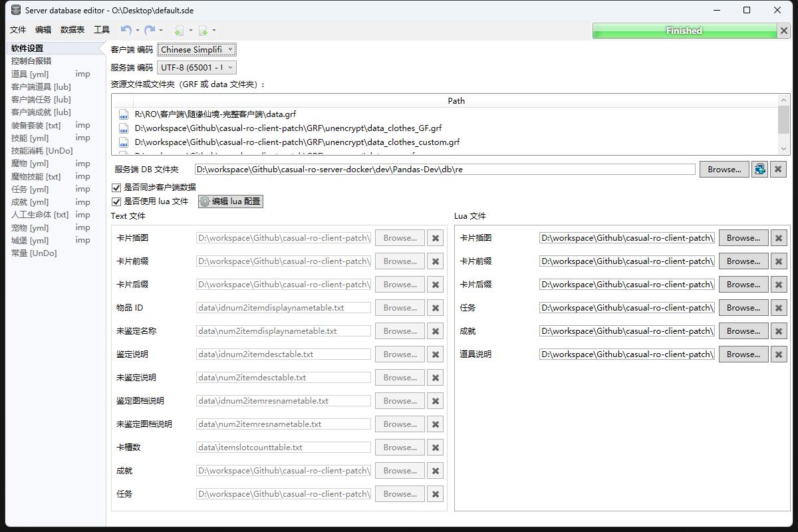The image size is (798, 532).
Task: Browse for the Lua 任务 file
Action: tap(743, 308)
